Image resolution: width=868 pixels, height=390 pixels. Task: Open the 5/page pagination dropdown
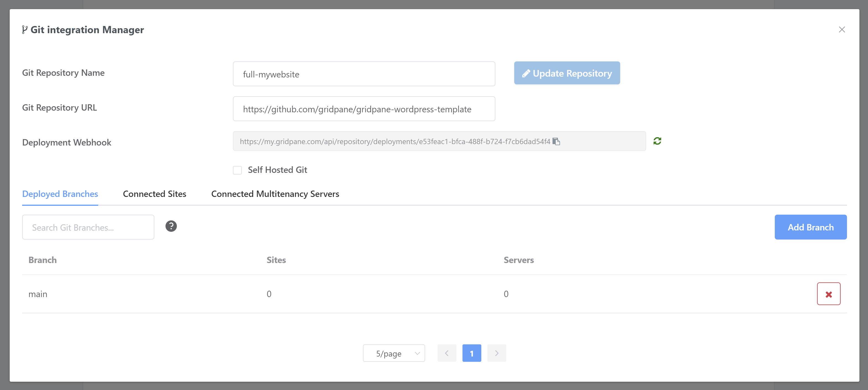click(x=394, y=353)
